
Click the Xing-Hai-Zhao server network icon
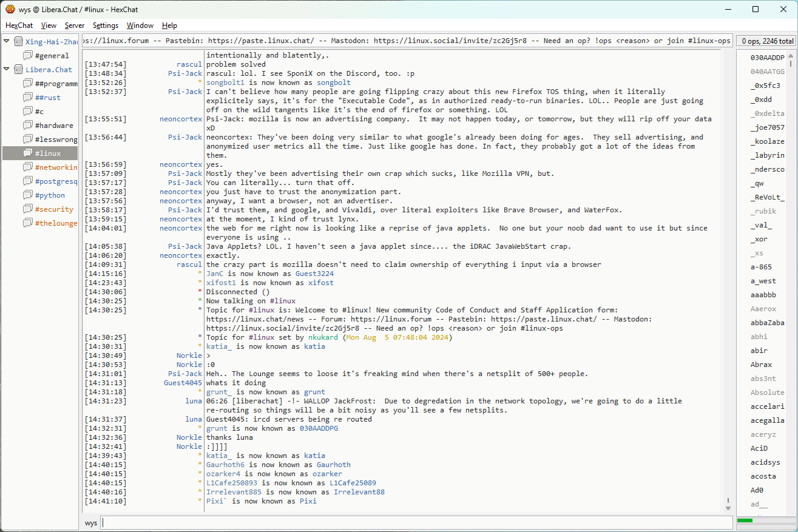click(x=19, y=42)
